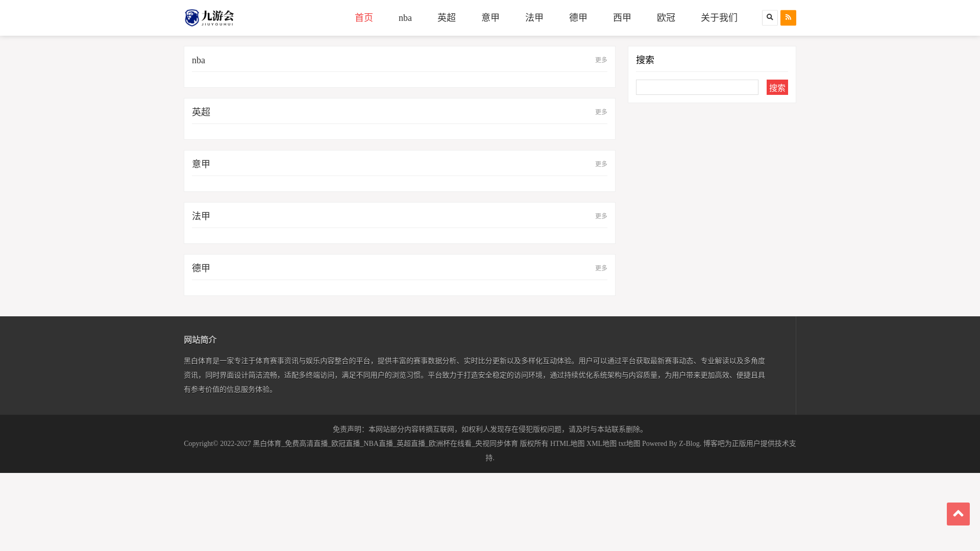980x551 pixels.
Task: Click the 搜索 sidebar heading
Action: pos(645,60)
